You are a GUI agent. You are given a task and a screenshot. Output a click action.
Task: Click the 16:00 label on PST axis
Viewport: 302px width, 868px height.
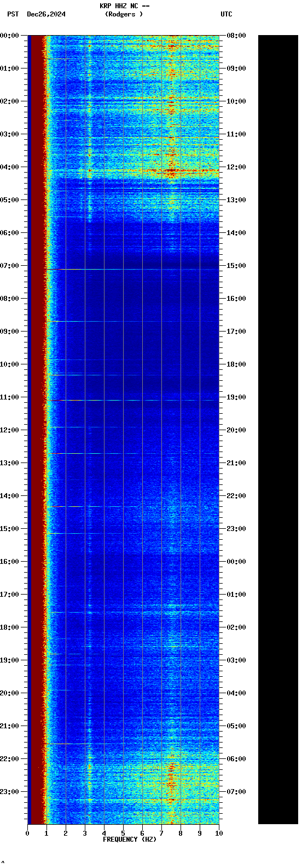point(9,562)
